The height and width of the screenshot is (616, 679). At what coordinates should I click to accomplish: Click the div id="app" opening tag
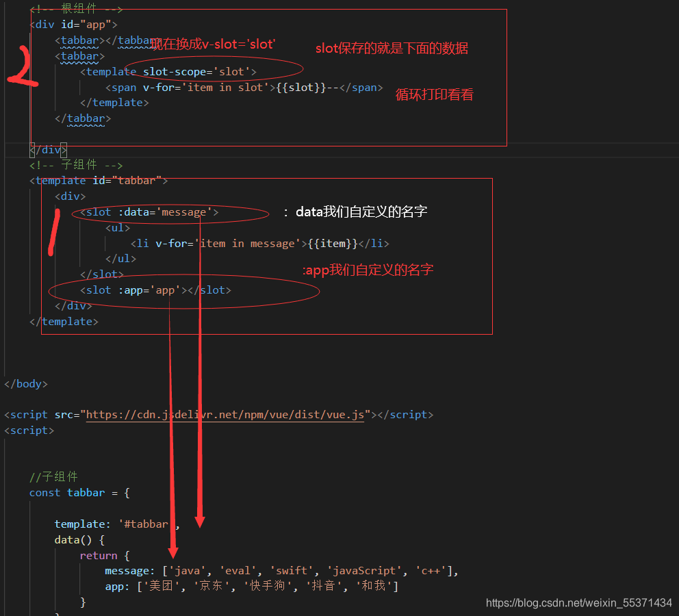(73, 25)
